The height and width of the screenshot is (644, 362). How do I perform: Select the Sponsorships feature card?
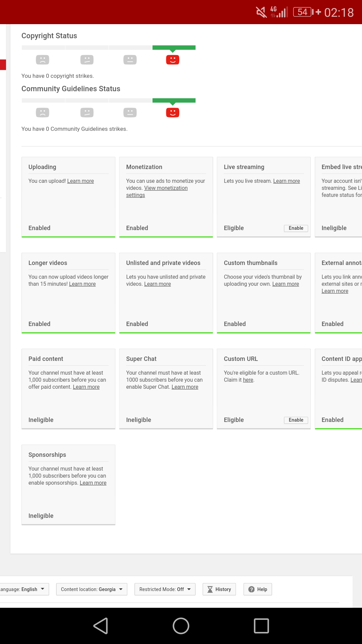pos(68,485)
